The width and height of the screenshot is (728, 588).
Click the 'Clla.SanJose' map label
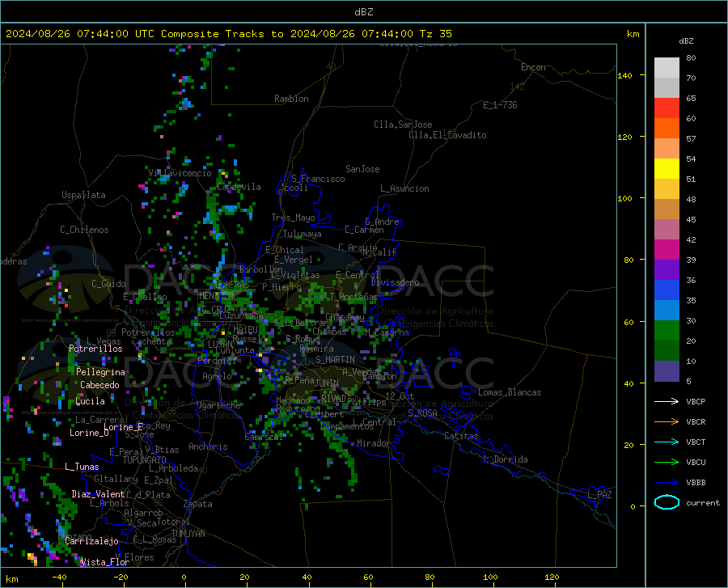click(403, 125)
